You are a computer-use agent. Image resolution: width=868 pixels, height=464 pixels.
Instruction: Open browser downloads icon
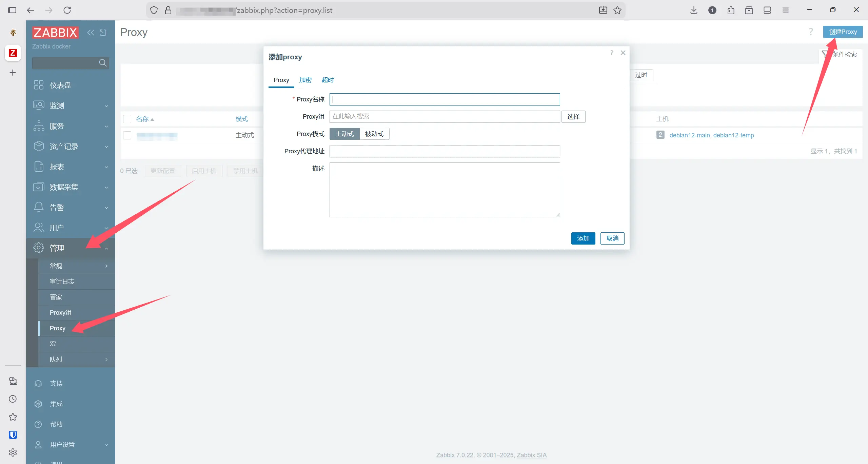[694, 10]
